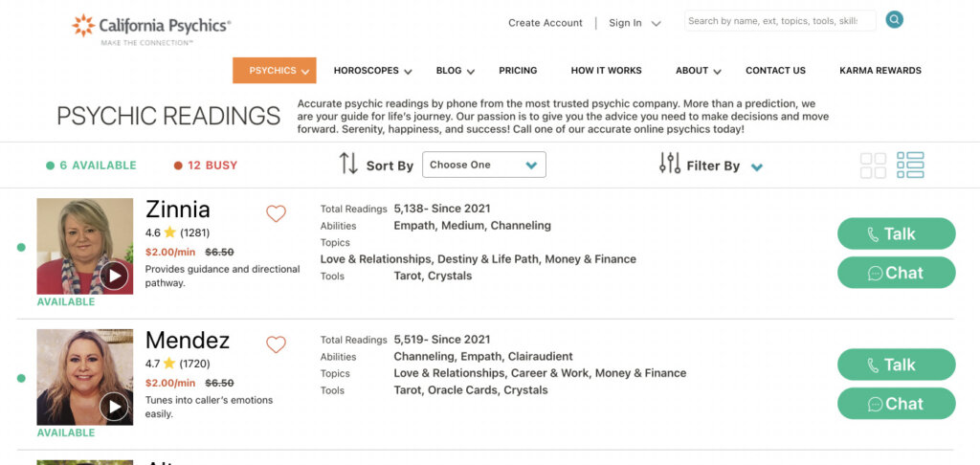Expand the Filter By chevron
The height and width of the screenshot is (465, 980).
[757, 166]
